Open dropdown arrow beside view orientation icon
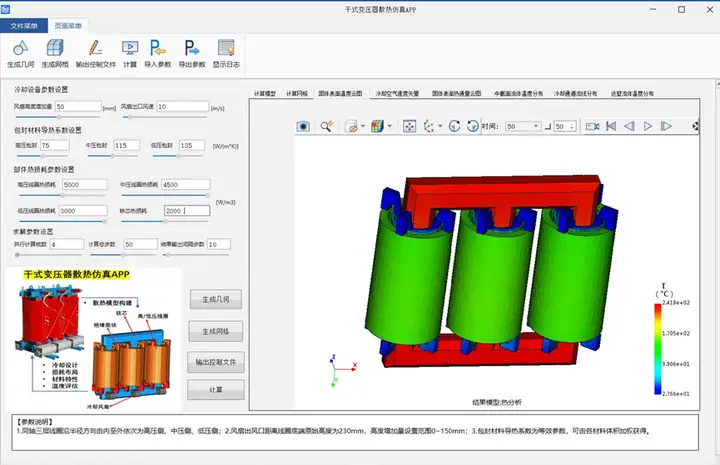 pos(440,126)
